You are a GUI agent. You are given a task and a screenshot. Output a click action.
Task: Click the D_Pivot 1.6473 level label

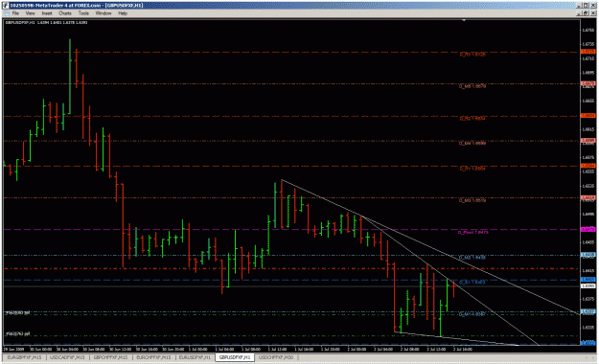pyautogui.click(x=472, y=232)
